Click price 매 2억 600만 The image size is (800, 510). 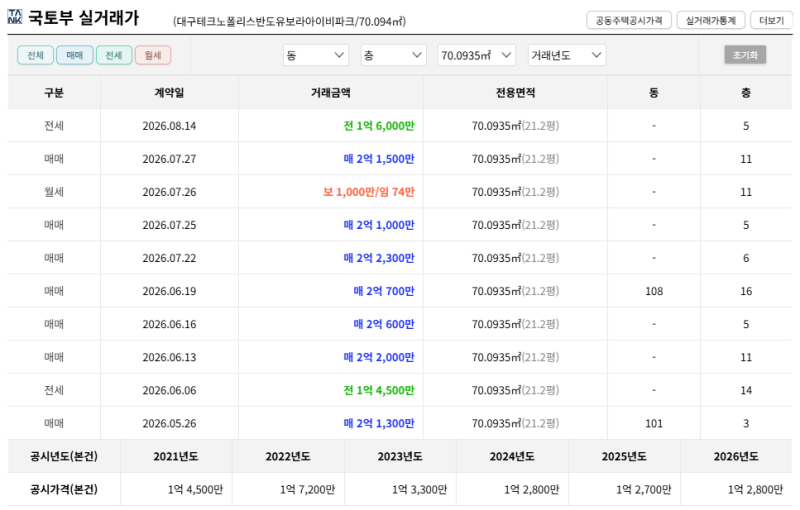point(384,324)
